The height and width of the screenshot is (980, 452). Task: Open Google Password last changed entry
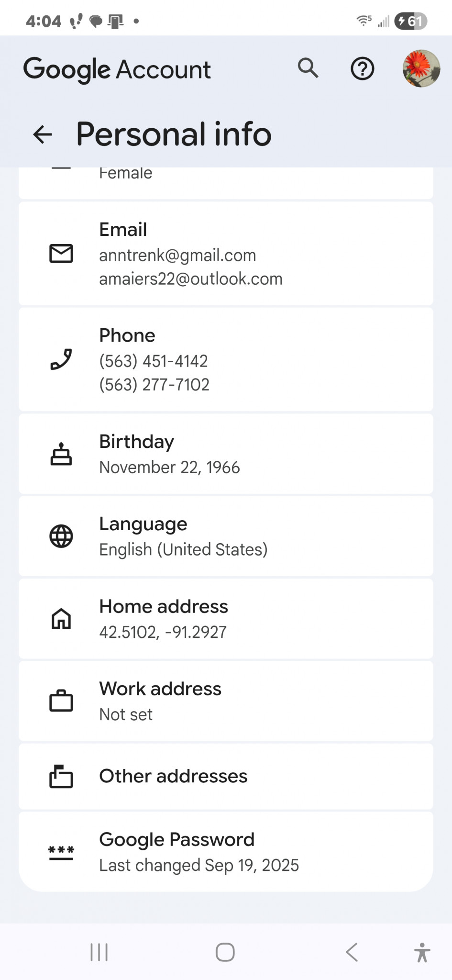click(226, 852)
